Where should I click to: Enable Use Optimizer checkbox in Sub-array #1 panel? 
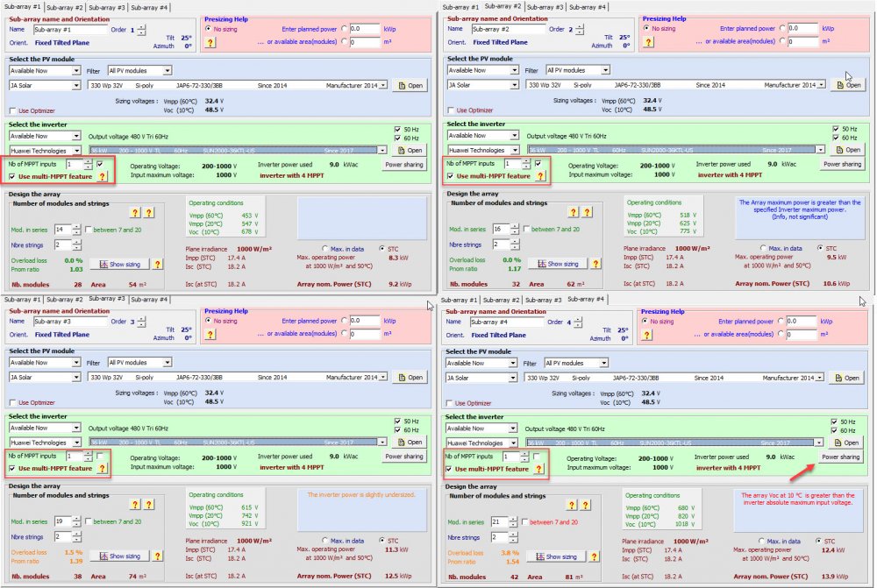pos(12,110)
